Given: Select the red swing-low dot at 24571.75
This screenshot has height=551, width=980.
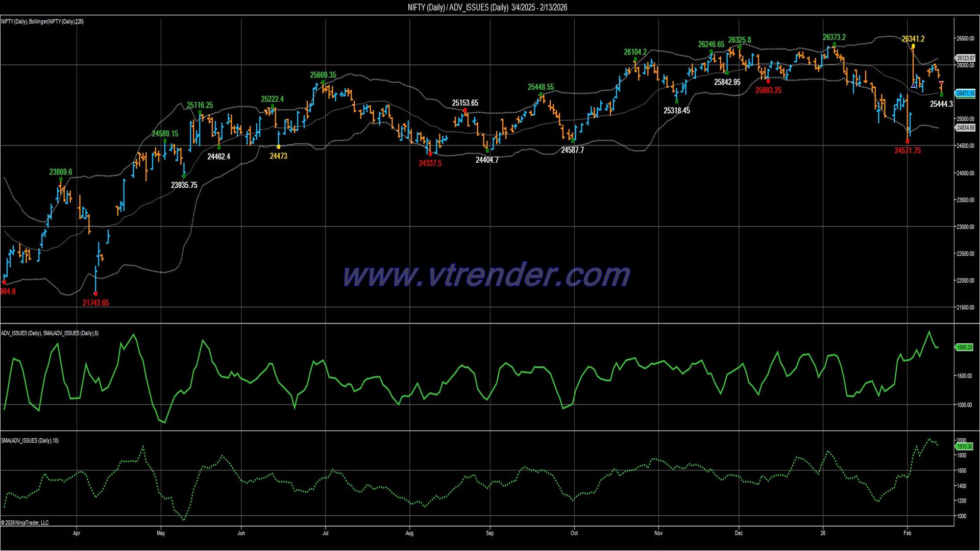Looking at the screenshot, I should click(x=908, y=141).
